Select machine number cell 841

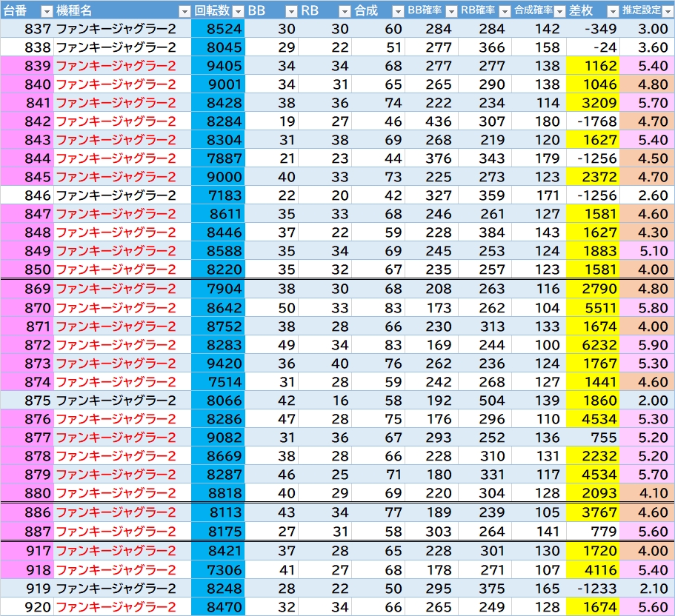[x=27, y=103]
